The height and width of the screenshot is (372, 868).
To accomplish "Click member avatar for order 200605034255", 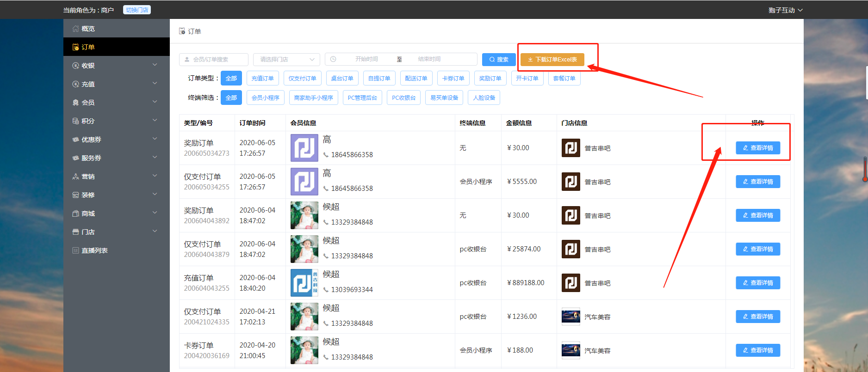I will pos(304,182).
